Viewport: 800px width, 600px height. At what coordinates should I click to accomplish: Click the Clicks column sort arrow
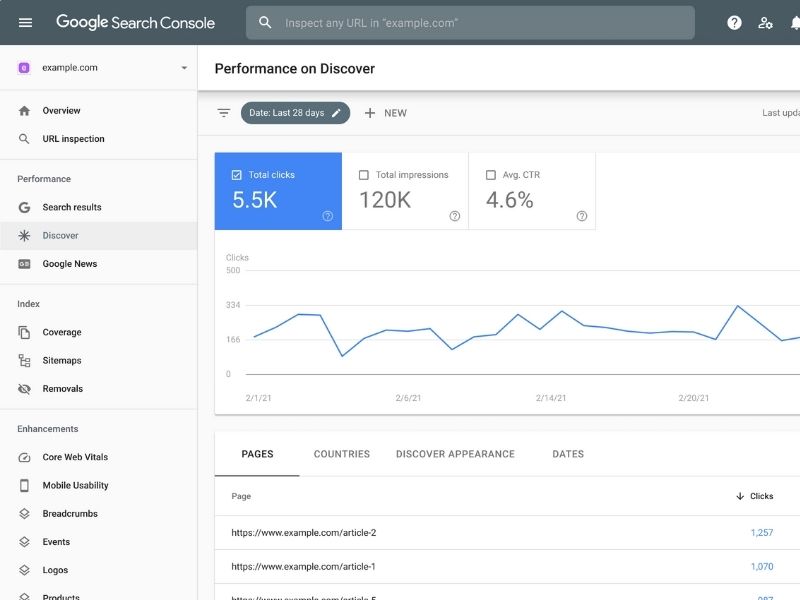pos(740,496)
